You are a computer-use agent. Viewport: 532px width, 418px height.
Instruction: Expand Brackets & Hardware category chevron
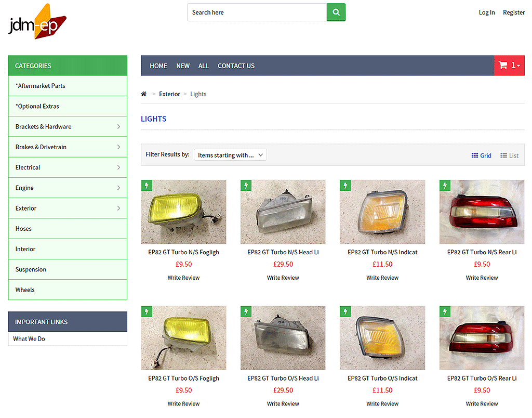(x=118, y=127)
